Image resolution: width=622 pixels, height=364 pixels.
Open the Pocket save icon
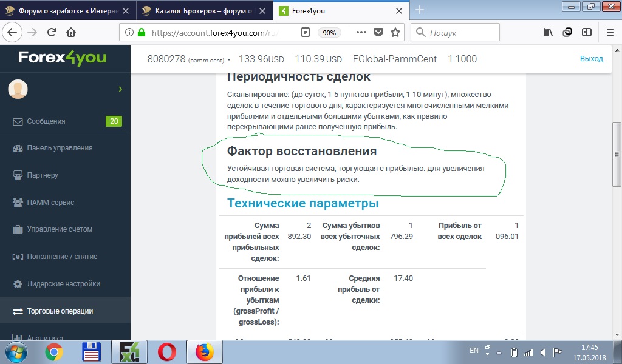pyautogui.click(x=378, y=33)
